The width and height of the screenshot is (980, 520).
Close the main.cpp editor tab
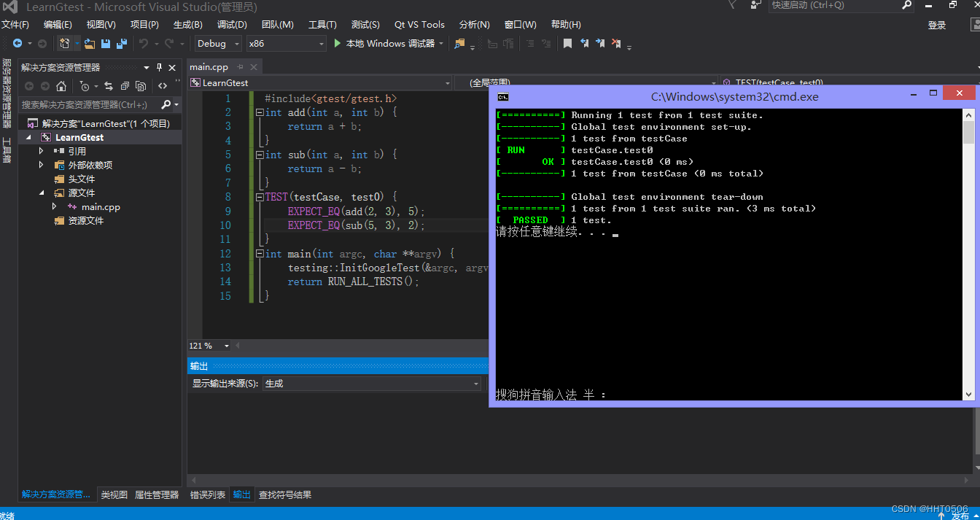click(253, 67)
